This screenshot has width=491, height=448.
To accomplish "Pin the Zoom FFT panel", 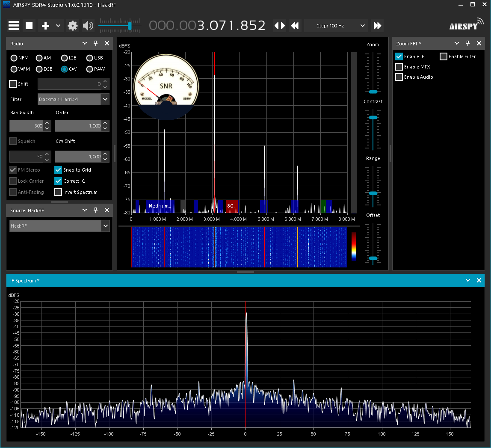I will coord(467,43).
